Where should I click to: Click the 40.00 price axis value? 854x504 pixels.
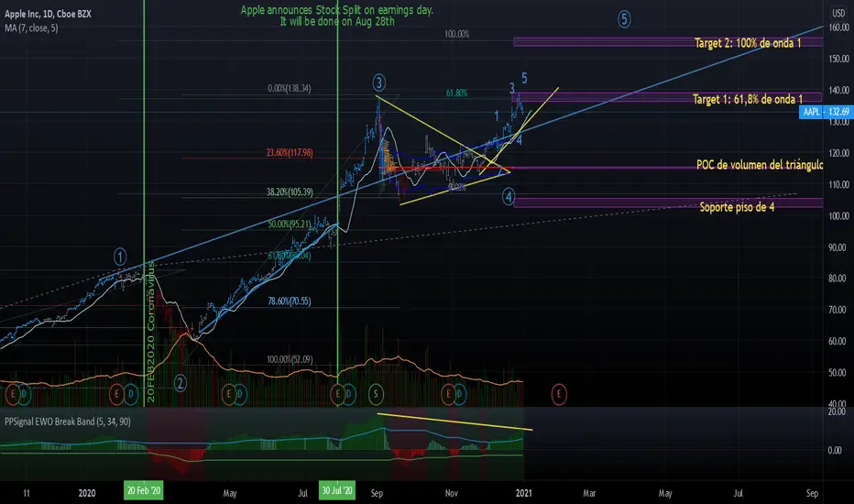[x=838, y=403]
